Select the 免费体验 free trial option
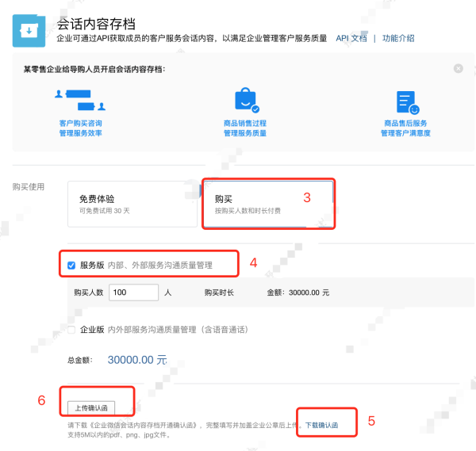The width and height of the screenshot is (476, 451). 132,204
